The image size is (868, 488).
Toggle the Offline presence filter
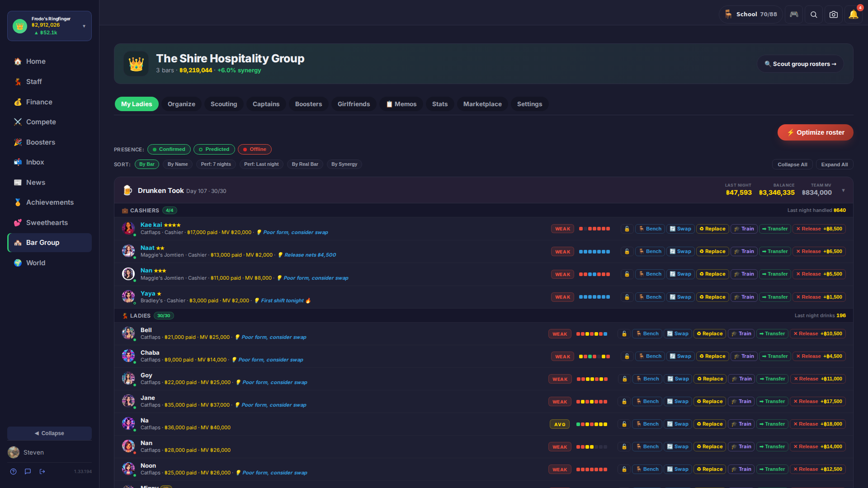point(255,149)
